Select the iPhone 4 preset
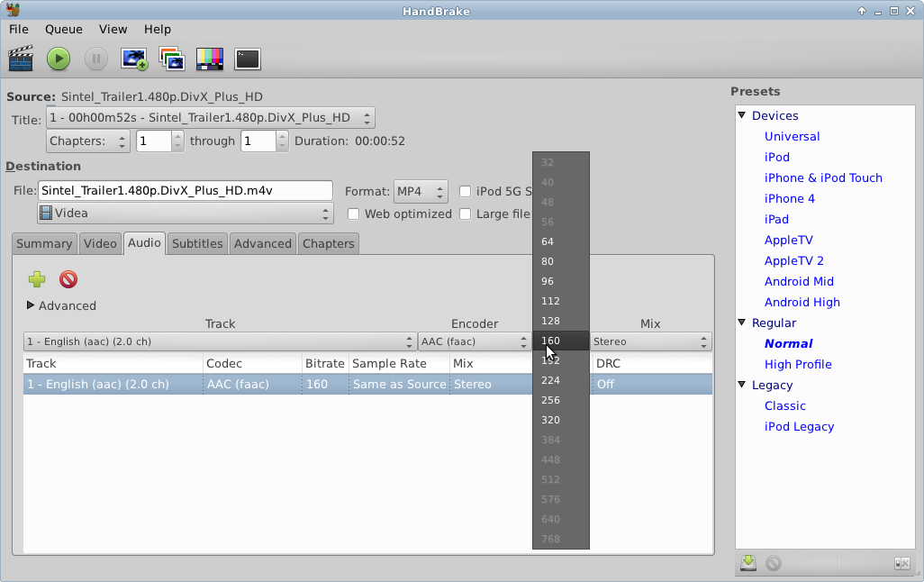The width and height of the screenshot is (924, 582). pyautogui.click(x=790, y=198)
